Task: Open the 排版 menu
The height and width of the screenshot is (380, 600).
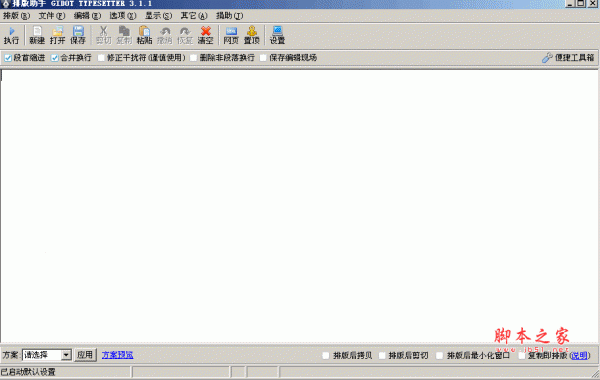Action: pyautogui.click(x=16, y=16)
